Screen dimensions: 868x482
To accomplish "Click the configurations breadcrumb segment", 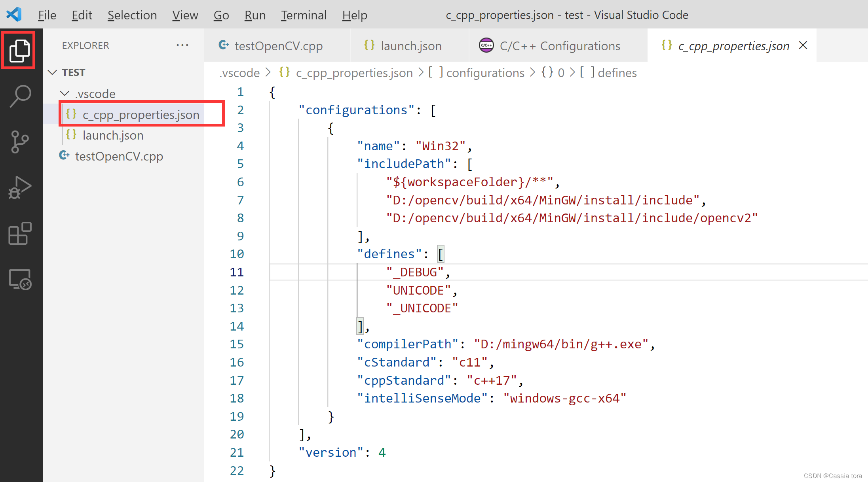I will (476, 73).
